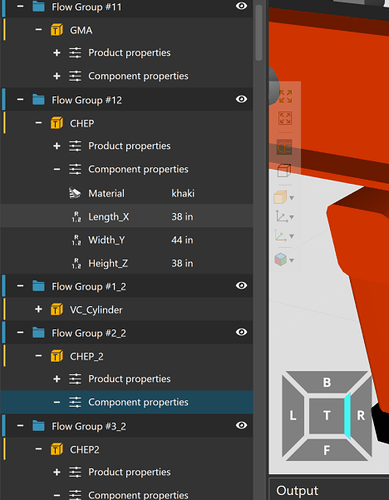Click the fit-all zoom arrows icon
Image resolution: width=389 pixels, height=500 pixels.
[x=285, y=96]
